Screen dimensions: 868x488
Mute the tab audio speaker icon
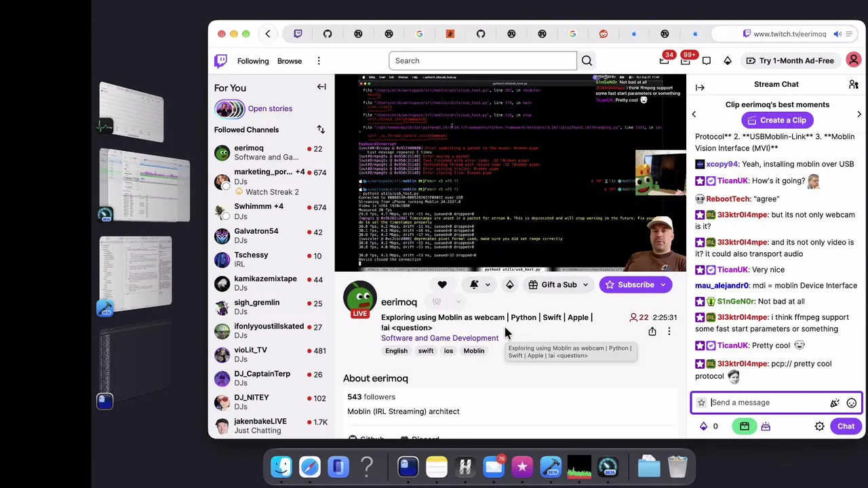837,34
